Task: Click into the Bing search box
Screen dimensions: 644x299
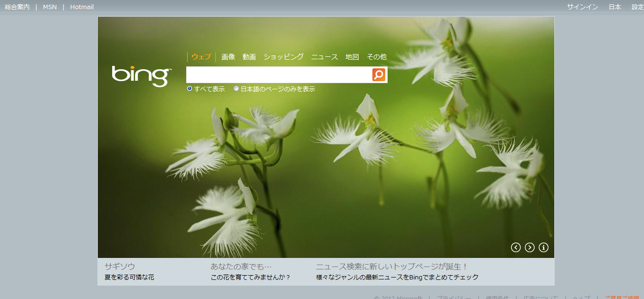Action: click(x=278, y=75)
